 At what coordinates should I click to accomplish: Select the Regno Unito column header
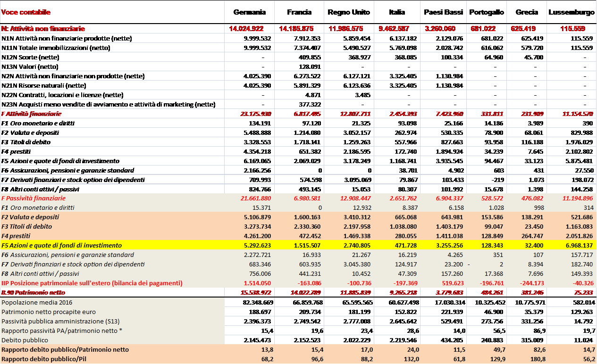click(x=348, y=12)
